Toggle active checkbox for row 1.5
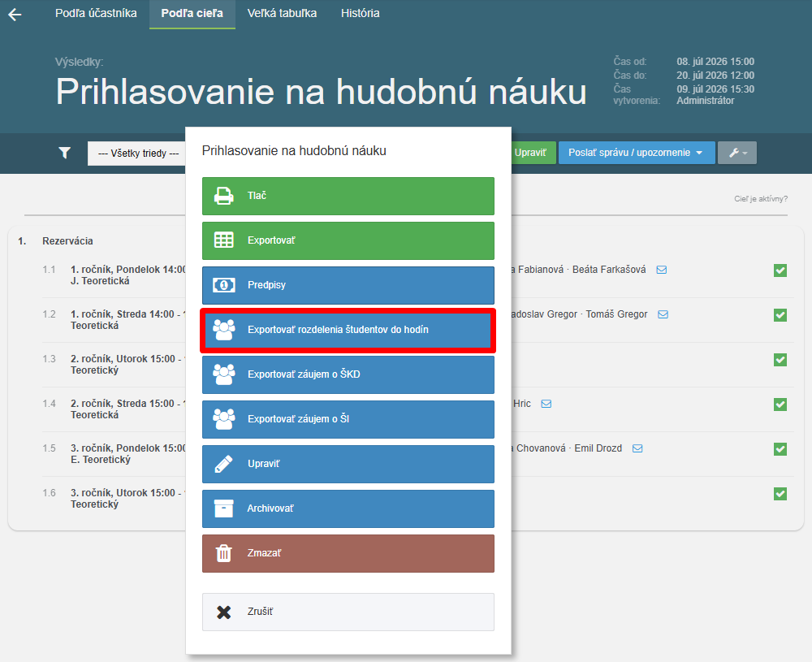The image size is (812, 662). pyautogui.click(x=780, y=449)
